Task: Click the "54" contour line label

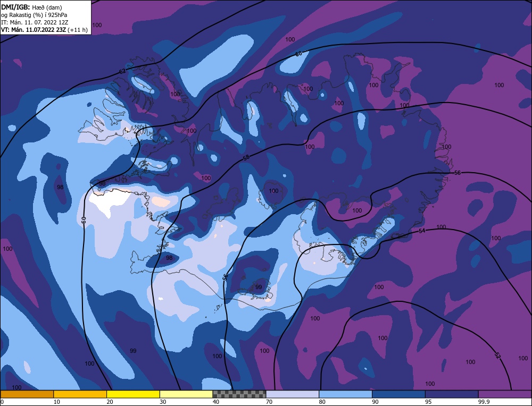Action: point(422,231)
